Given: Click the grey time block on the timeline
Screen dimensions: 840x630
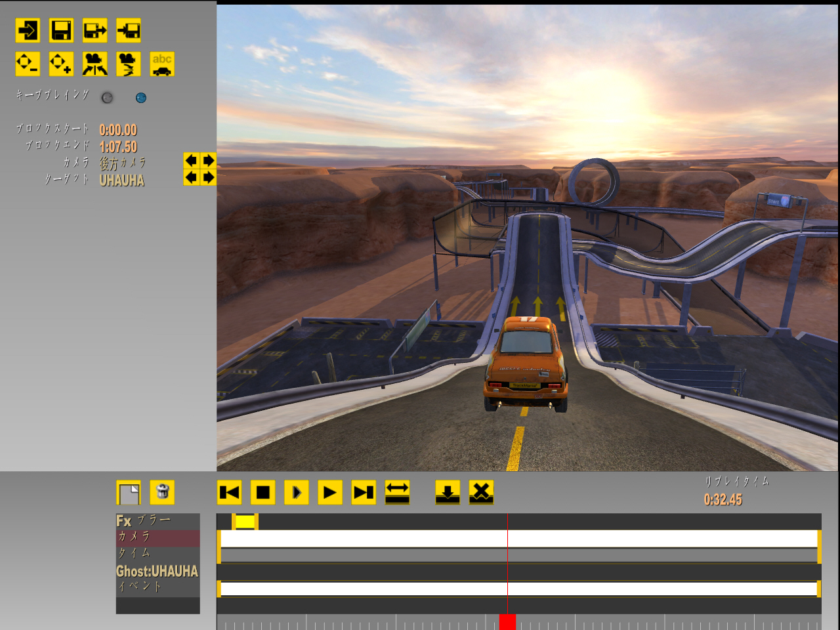Looking at the screenshot, I should pos(519,555).
